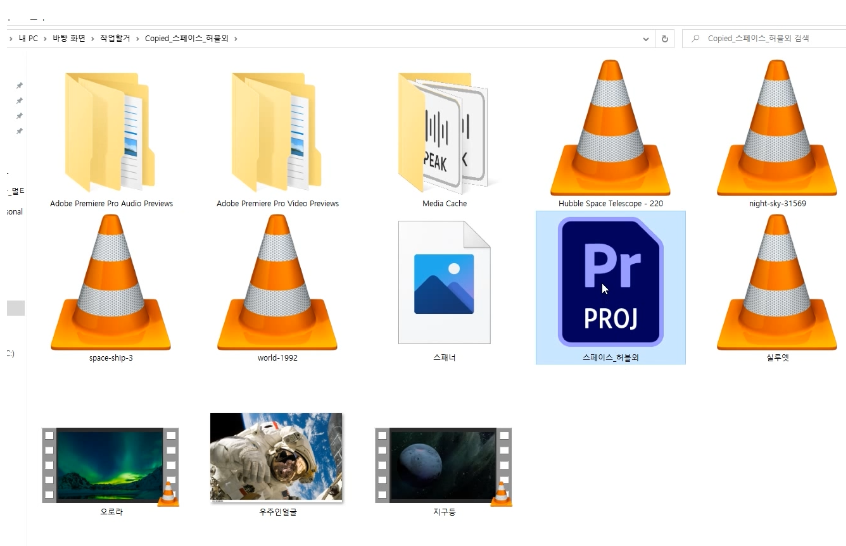Screen dimensions: 846x546
Task: Open the address bar history dropdown
Action: (x=645, y=39)
